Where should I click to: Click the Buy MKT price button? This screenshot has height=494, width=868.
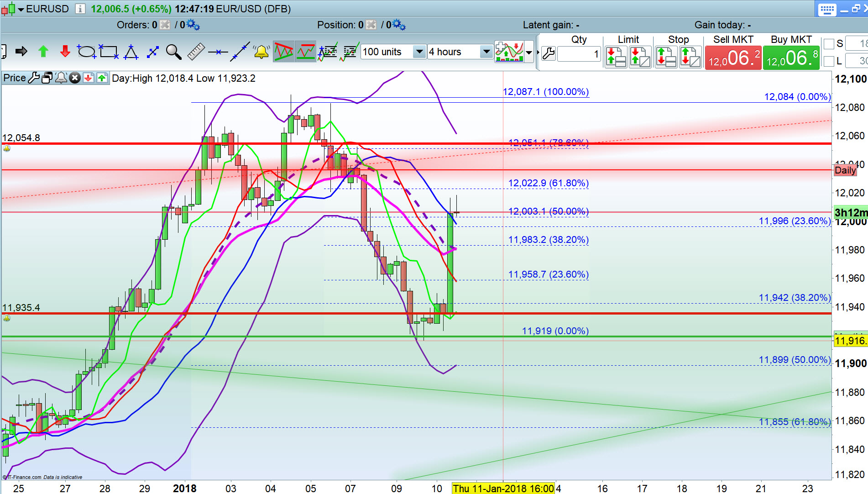click(x=791, y=58)
